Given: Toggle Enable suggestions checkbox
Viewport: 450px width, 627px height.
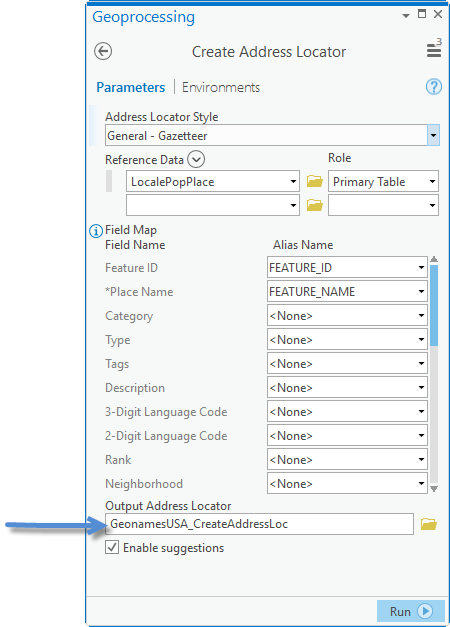Looking at the screenshot, I should [x=112, y=547].
